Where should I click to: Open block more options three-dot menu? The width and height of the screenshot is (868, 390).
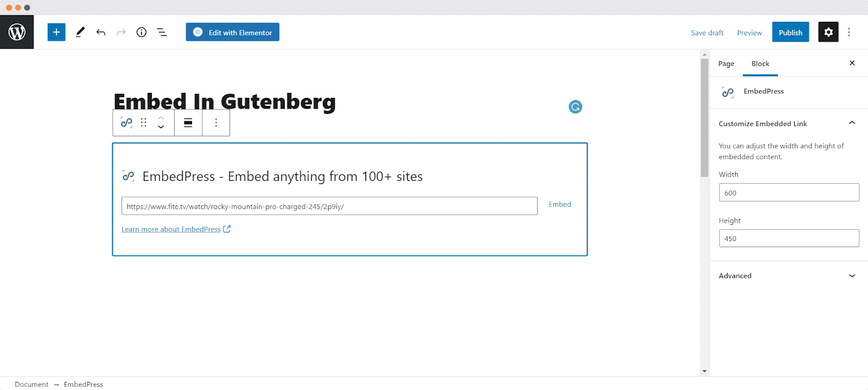[216, 123]
